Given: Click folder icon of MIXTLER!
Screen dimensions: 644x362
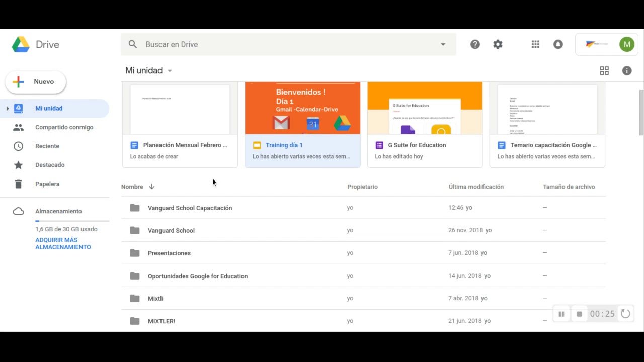Looking at the screenshot, I should (x=135, y=321).
